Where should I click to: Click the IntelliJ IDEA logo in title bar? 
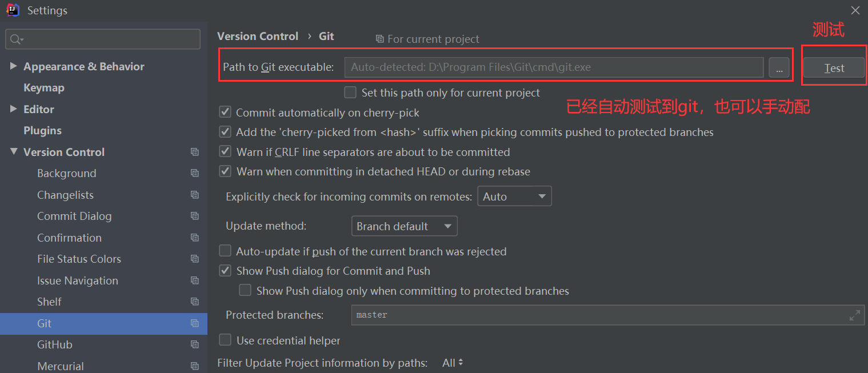coord(13,10)
